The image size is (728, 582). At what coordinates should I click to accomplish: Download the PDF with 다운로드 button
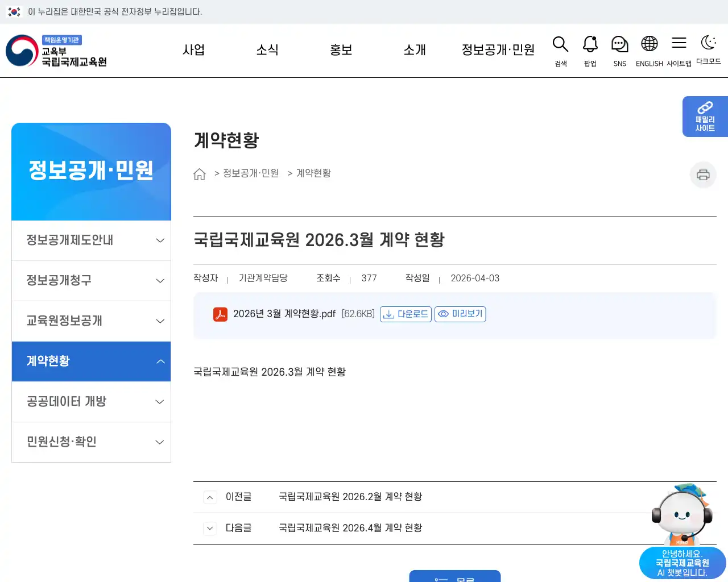point(406,314)
